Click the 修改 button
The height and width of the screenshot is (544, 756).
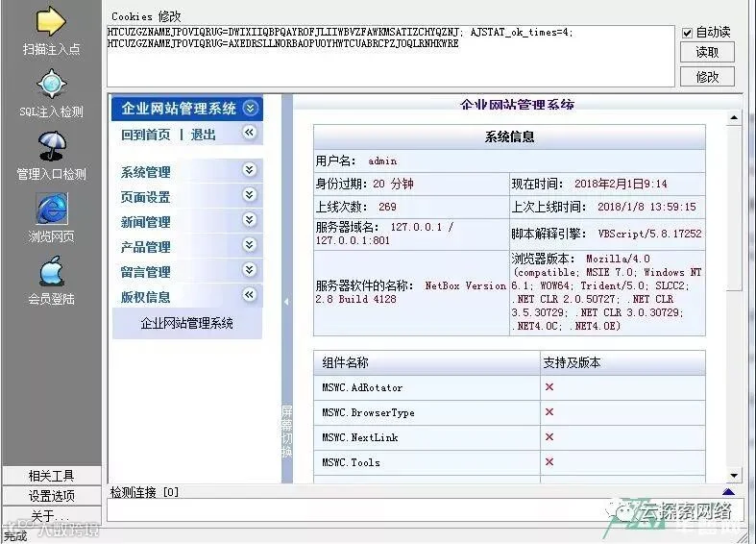707,77
